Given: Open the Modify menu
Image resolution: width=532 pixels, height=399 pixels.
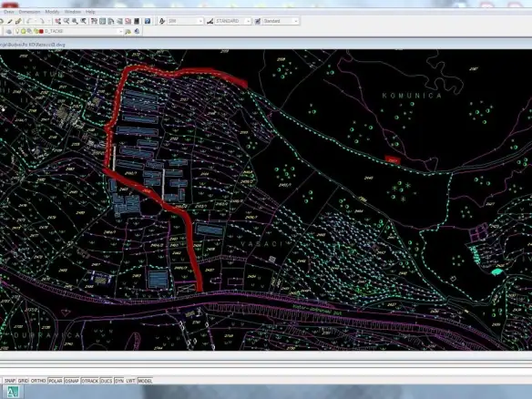Looking at the screenshot, I should pos(52,12).
